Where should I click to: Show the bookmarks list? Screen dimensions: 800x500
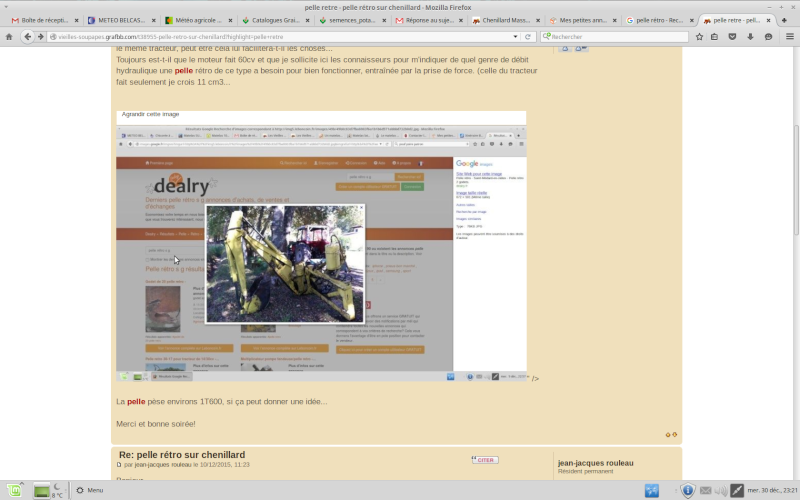click(x=714, y=37)
